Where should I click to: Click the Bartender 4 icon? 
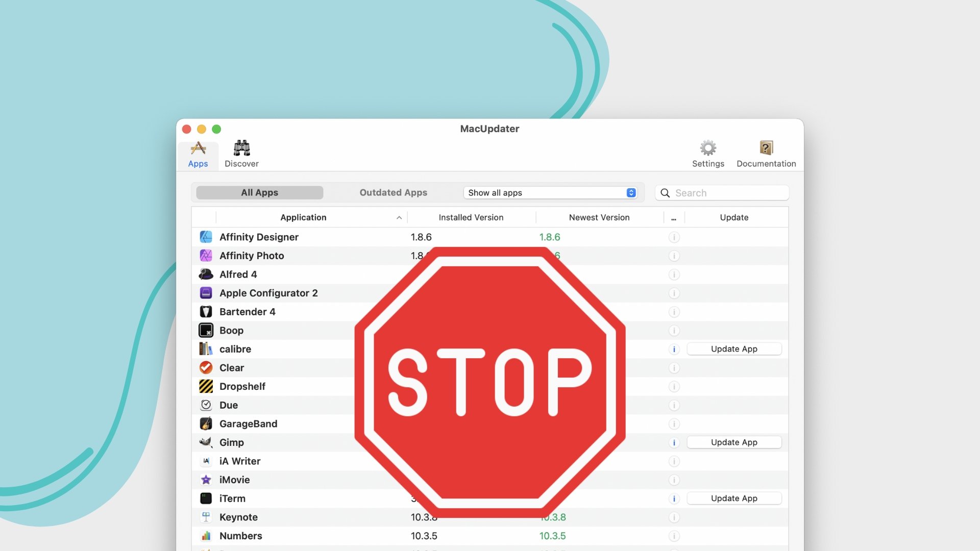coord(206,312)
